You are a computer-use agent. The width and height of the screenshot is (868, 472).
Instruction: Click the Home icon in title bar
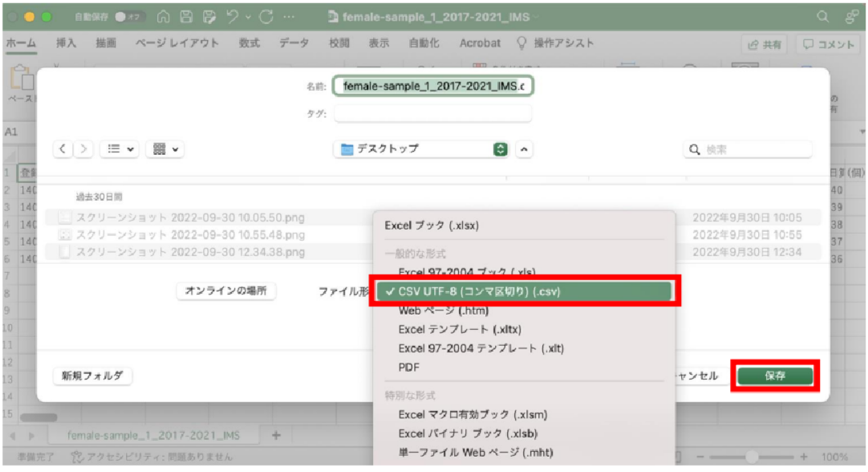click(x=164, y=17)
